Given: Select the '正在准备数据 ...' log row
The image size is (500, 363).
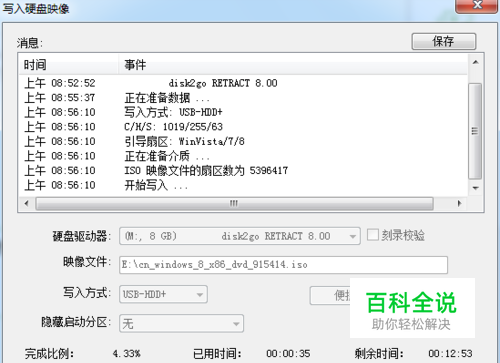Looking at the screenshot, I should click(x=244, y=98).
